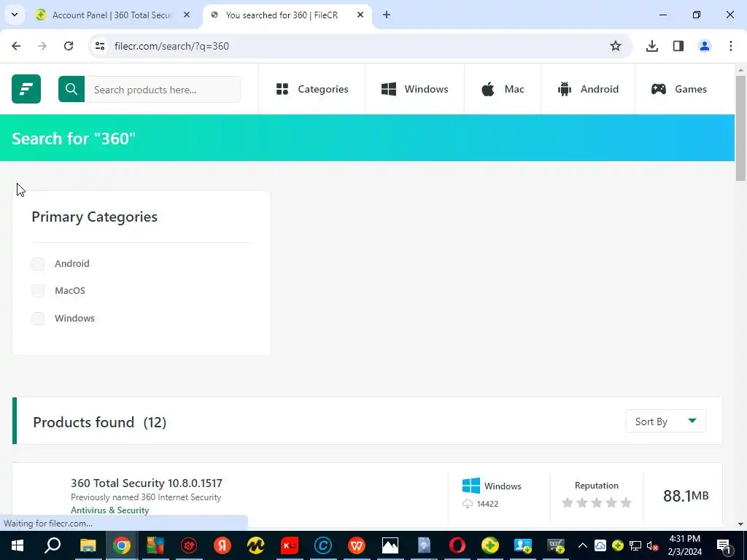
Task: Close the Account Panel tab
Action: click(x=187, y=15)
